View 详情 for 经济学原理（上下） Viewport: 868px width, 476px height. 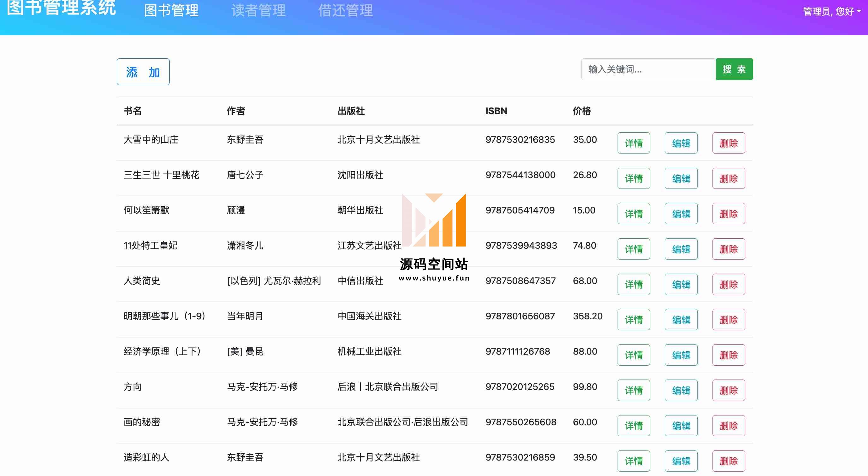pyautogui.click(x=633, y=355)
